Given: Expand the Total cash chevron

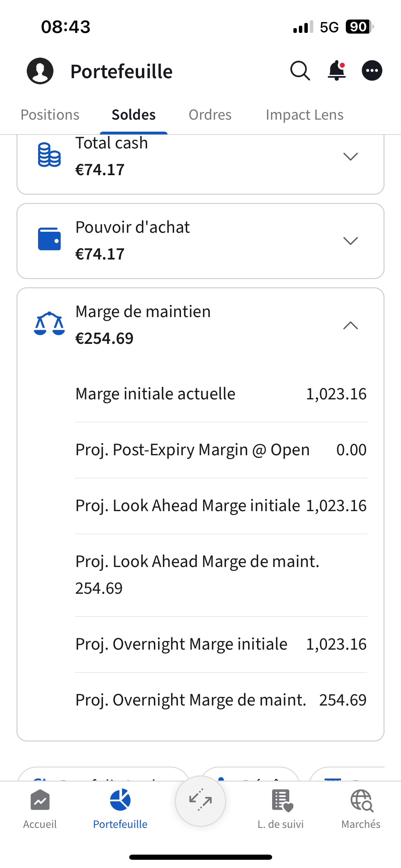Looking at the screenshot, I should [351, 157].
